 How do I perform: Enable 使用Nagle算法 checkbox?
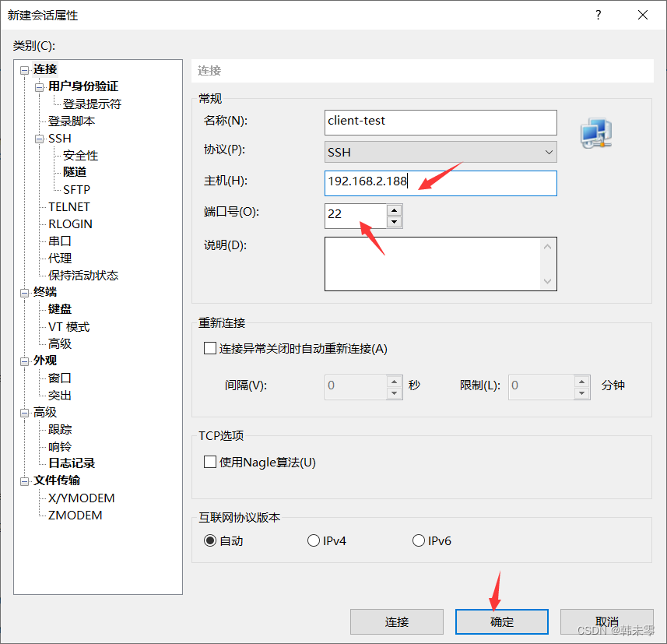(210, 462)
